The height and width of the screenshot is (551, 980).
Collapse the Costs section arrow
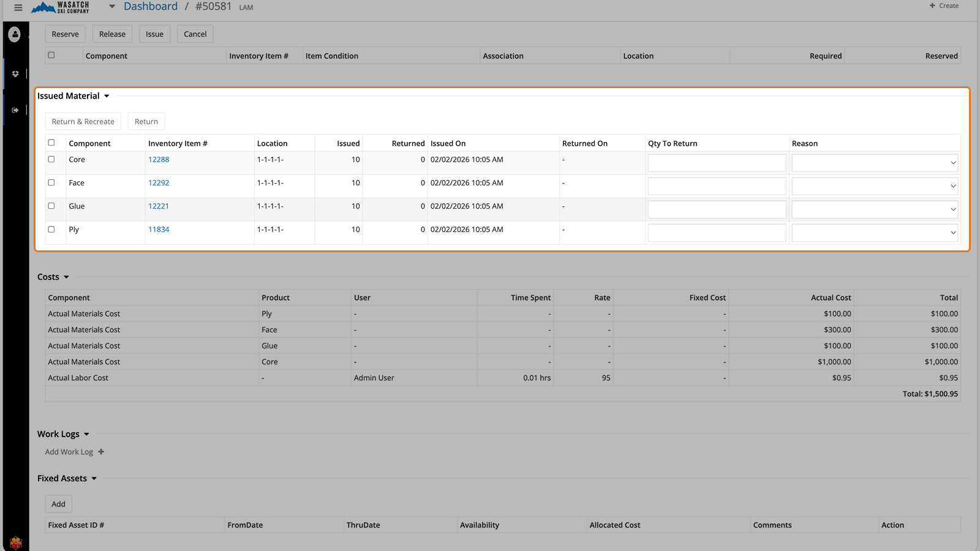click(x=66, y=277)
